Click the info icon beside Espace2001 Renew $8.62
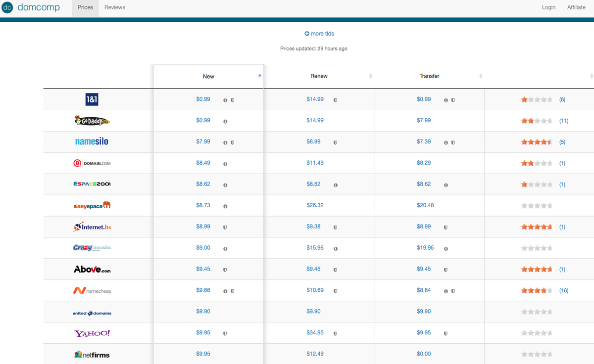594x364 pixels. [x=335, y=185]
